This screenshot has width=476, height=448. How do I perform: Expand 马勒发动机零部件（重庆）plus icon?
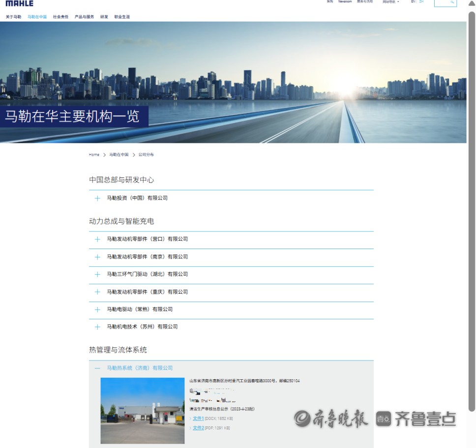97,292
